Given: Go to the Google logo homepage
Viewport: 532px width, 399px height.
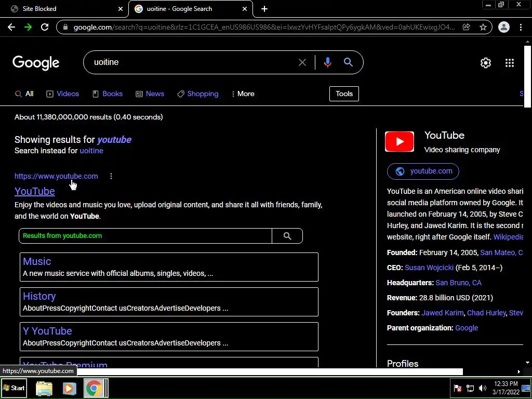Looking at the screenshot, I should click(36, 63).
